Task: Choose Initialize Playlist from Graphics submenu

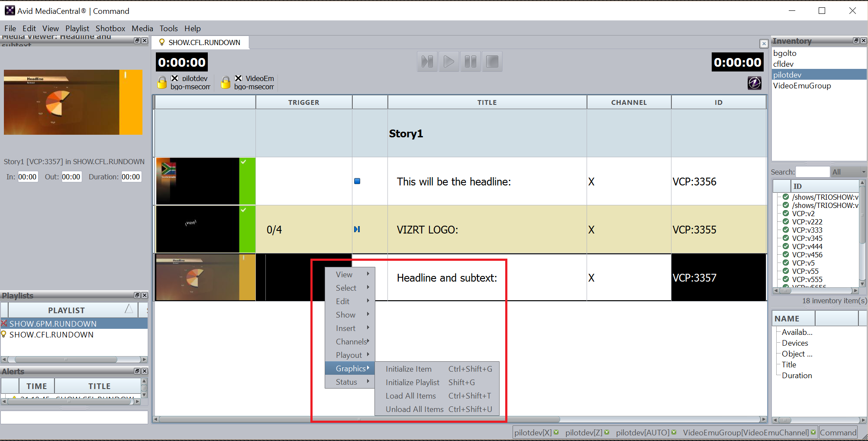Action: tap(437, 382)
